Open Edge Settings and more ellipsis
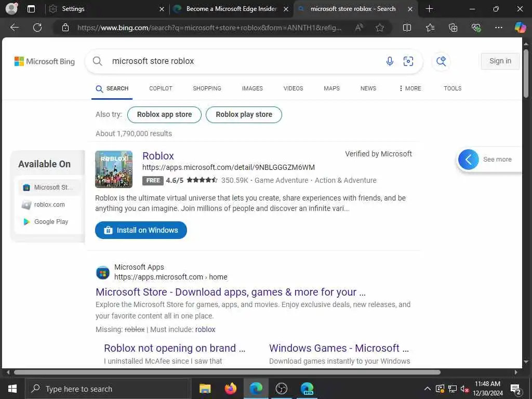 click(498, 28)
